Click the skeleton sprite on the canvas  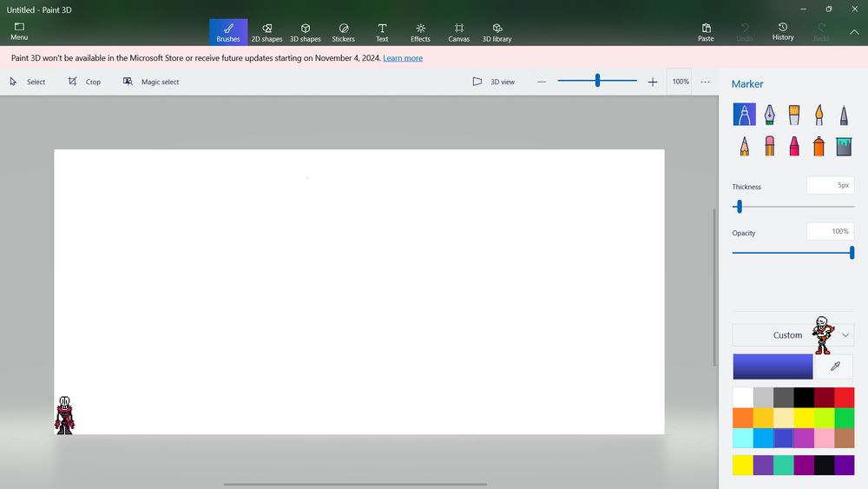tap(64, 415)
